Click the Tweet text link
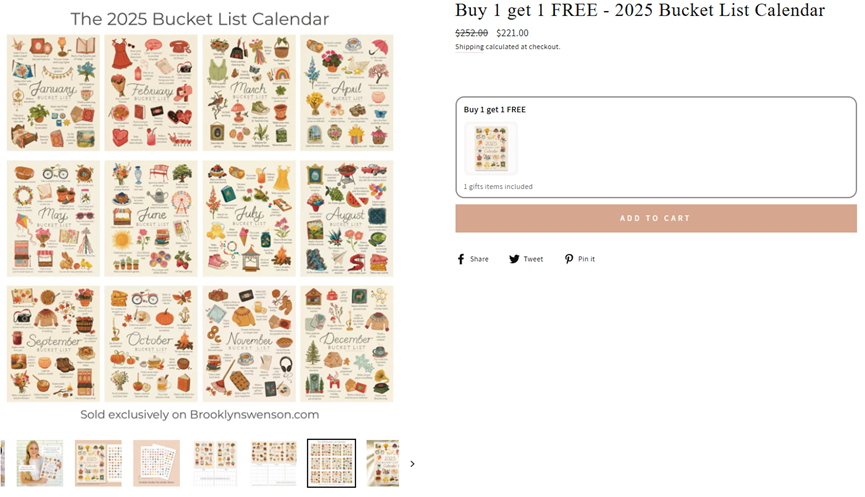The width and height of the screenshot is (865, 497). coord(533,259)
